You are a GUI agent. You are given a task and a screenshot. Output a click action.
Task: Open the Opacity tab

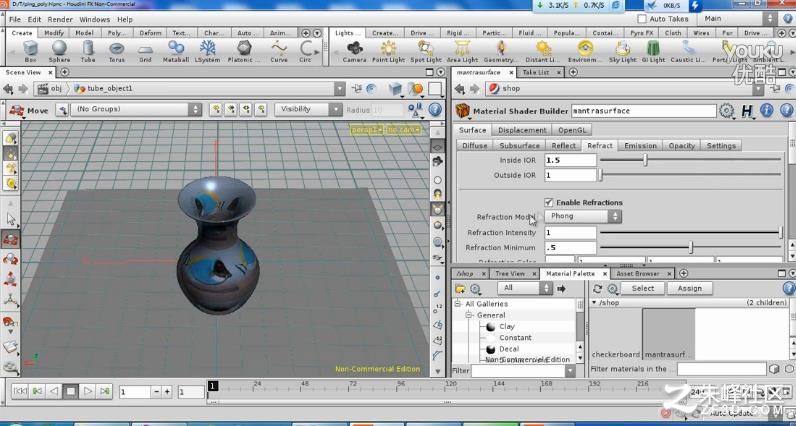[x=681, y=145]
